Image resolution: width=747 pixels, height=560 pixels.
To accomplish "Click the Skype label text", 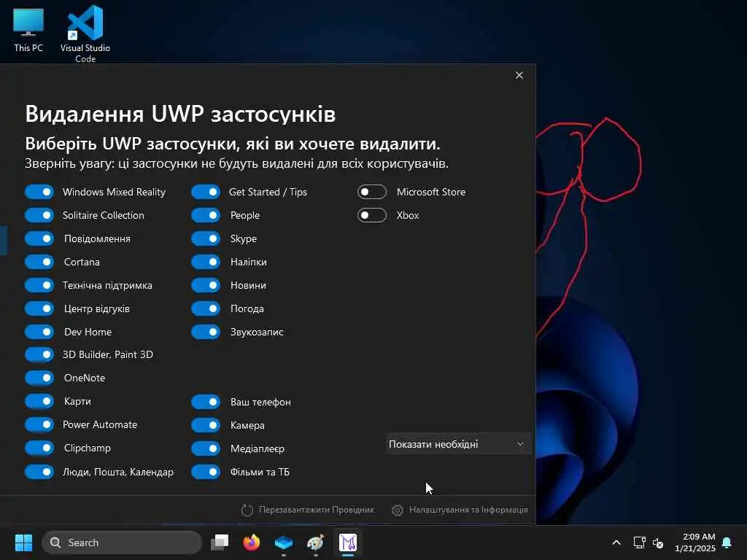I will pyautogui.click(x=244, y=239).
